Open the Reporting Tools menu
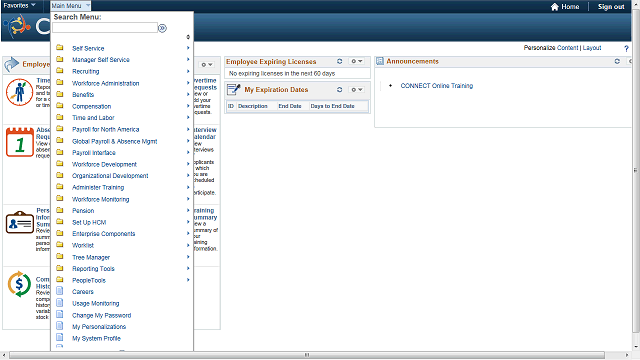Viewport: 640px width, 360px height. coord(93,269)
